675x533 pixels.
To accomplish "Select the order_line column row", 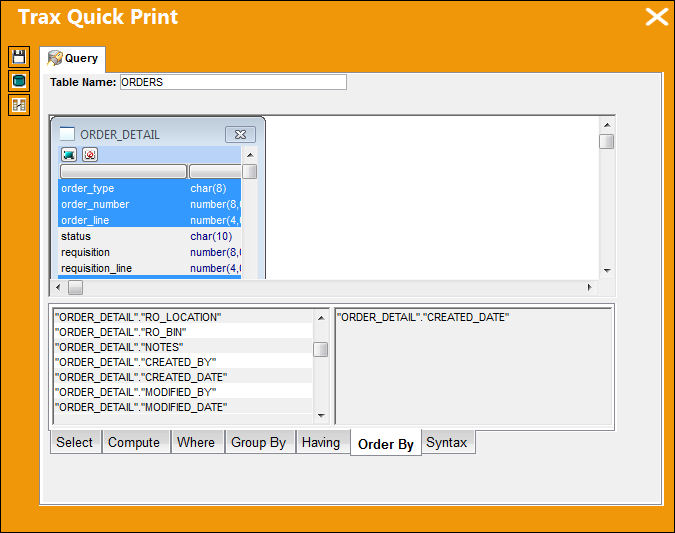I will coord(149,220).
